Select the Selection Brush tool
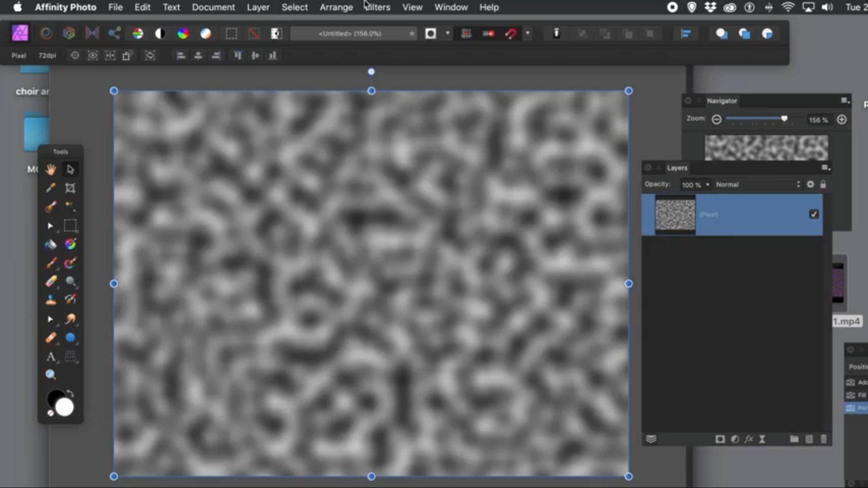The height and width of the screenshot is (488, 868). [x=51, y=206]
